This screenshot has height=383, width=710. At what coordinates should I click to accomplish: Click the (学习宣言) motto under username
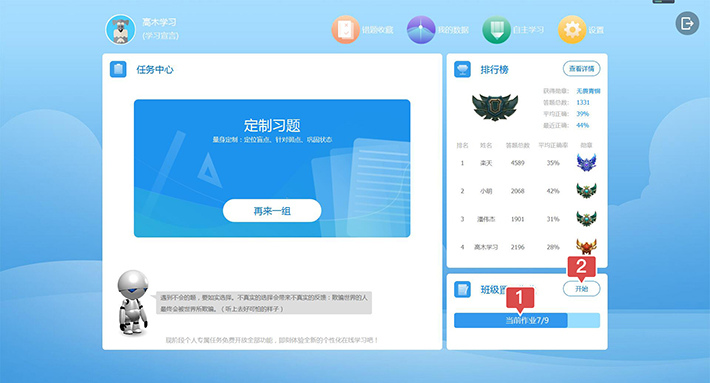tap(160, 36)
